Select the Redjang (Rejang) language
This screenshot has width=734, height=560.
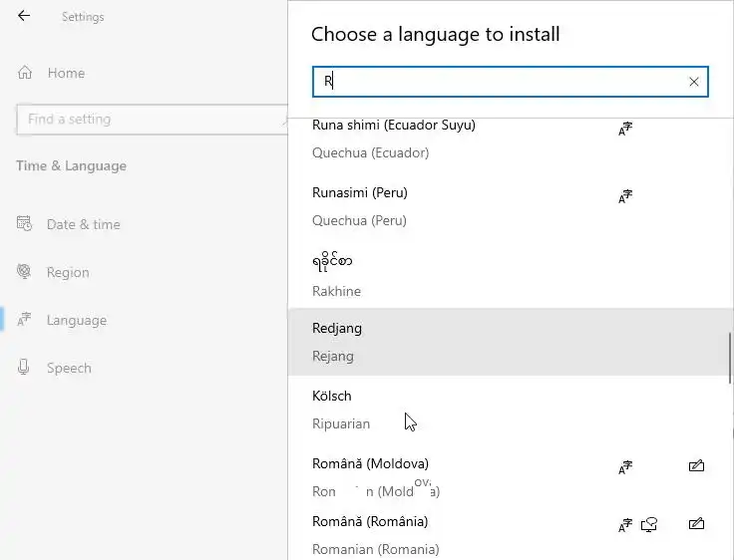tap(339, 342)
